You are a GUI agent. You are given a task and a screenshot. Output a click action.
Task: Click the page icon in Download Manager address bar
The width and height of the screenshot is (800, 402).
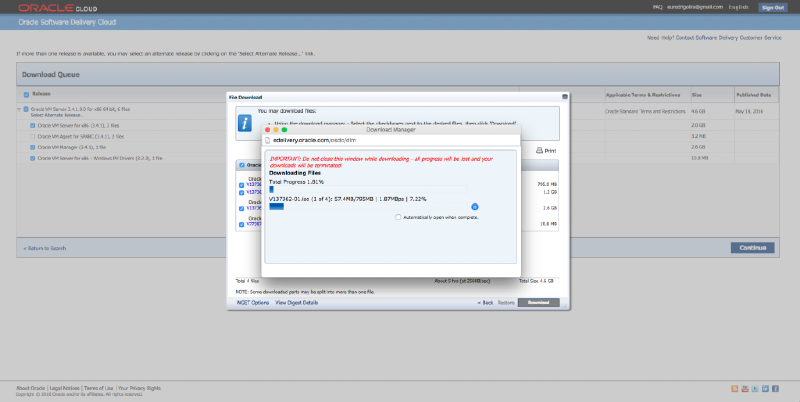pos(268,141)
